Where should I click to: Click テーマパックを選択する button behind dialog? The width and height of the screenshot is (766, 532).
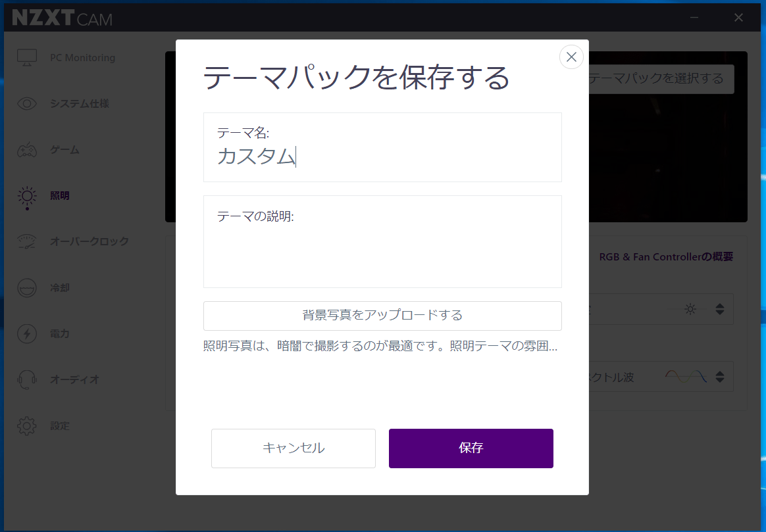coord(661,79)
